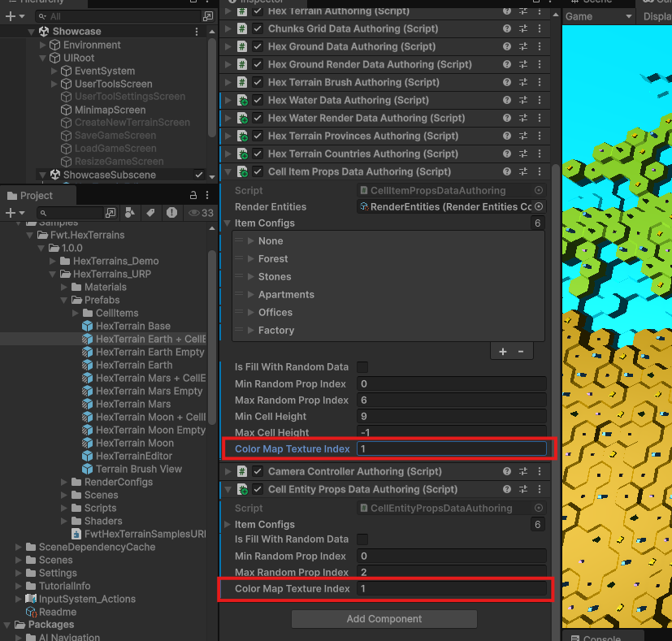Open help for Chunks Grid Data Authoring
The height and width of the screenshot is (641, 672).
pyautogui.click(x=507, y=28)
